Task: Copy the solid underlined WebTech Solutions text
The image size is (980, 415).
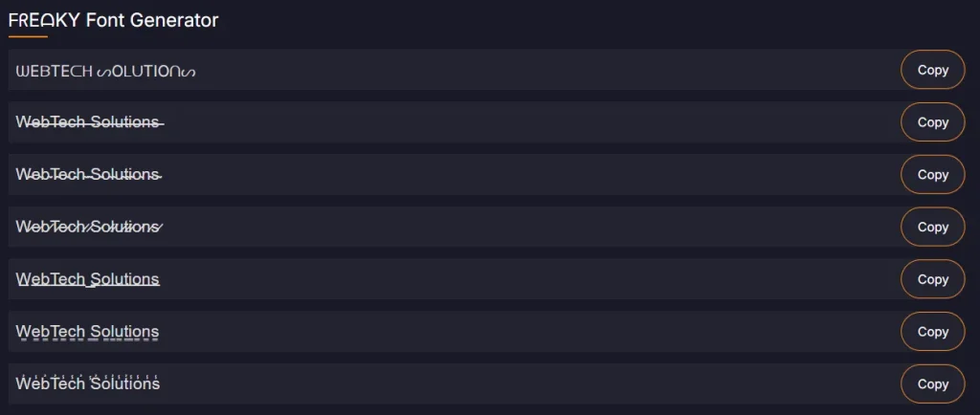Action: click(932, 279)
